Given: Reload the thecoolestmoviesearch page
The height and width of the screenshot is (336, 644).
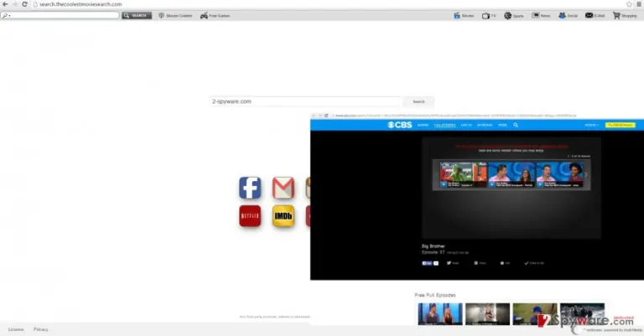Looking at the screenshot, I should coord(24,4).
